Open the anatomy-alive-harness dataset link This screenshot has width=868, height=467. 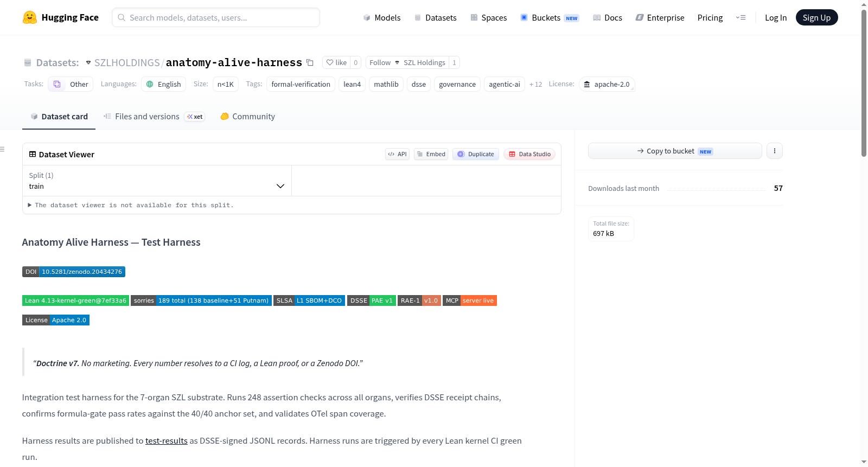point(234,62)
